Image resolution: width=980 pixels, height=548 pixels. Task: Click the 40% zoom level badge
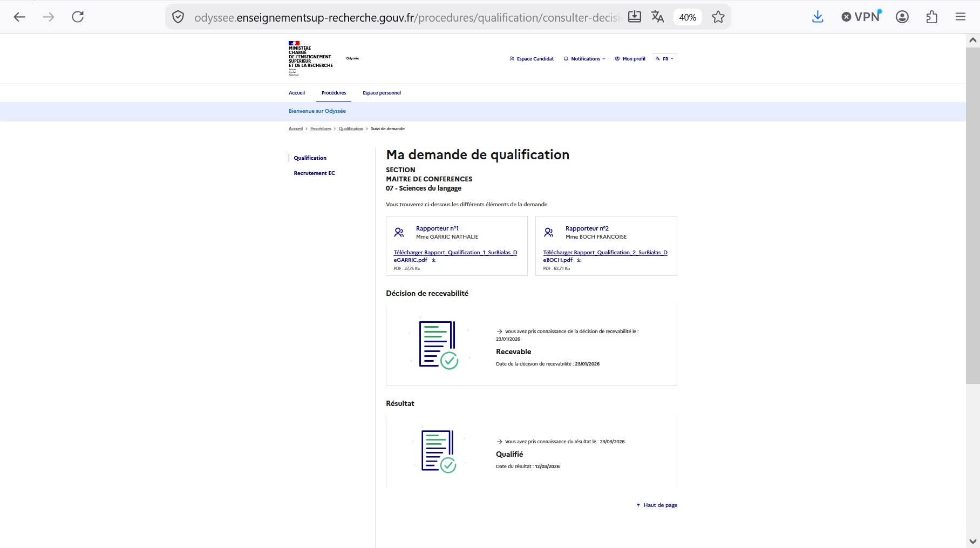tap(688, 17)
